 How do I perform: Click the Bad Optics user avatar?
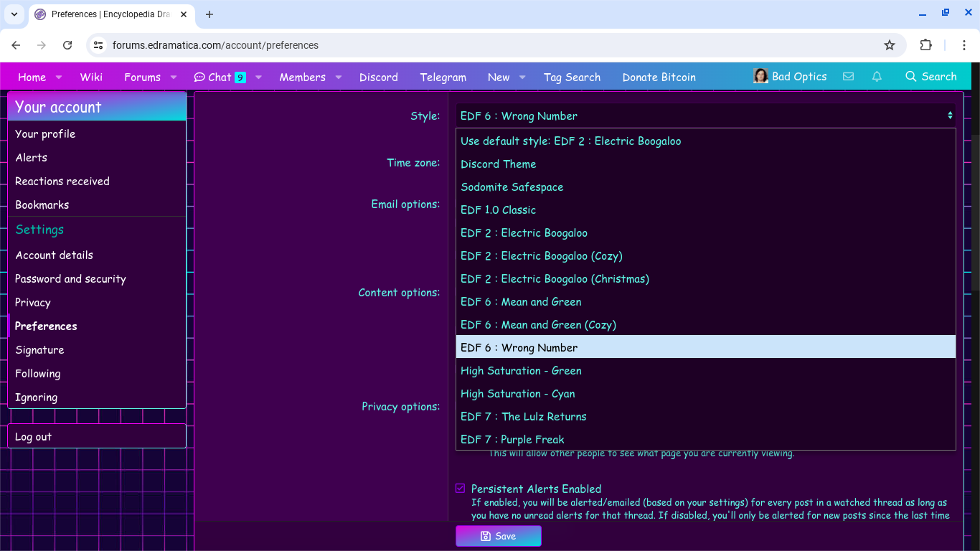coord(760,77)
